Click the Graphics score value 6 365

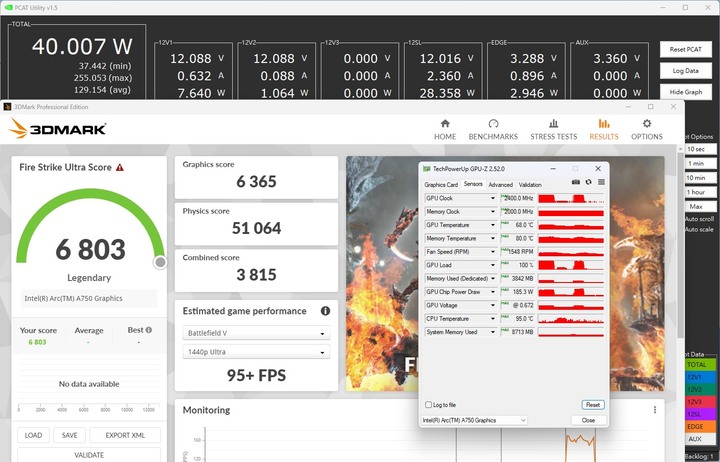(256, 181)
